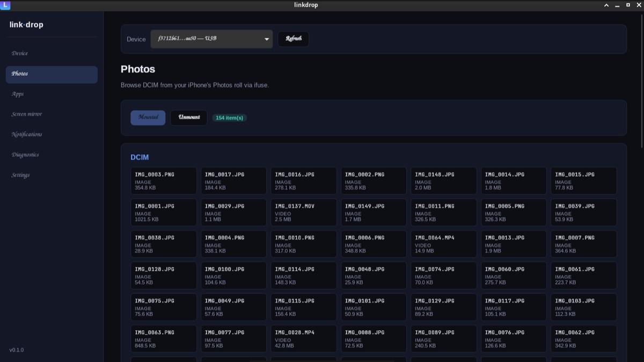644x362 pixels.
Task: Select IMG_0149.JPG file card
Action: coord(374,213)
